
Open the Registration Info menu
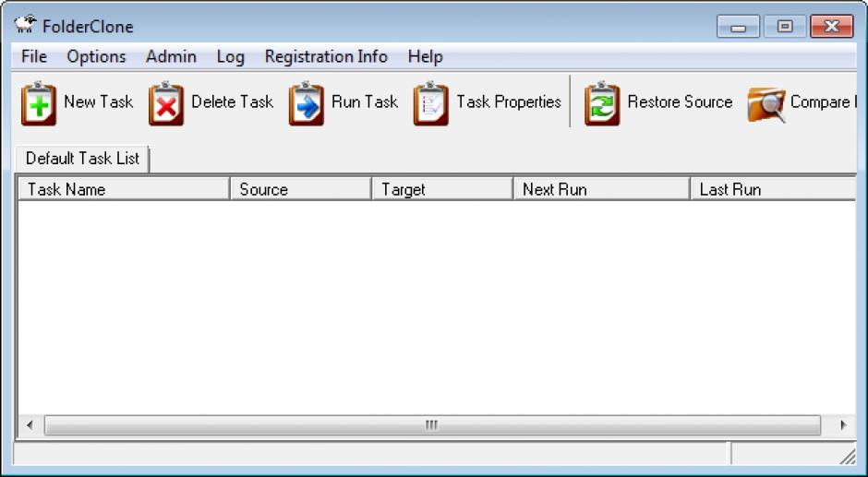click(326, 56)
